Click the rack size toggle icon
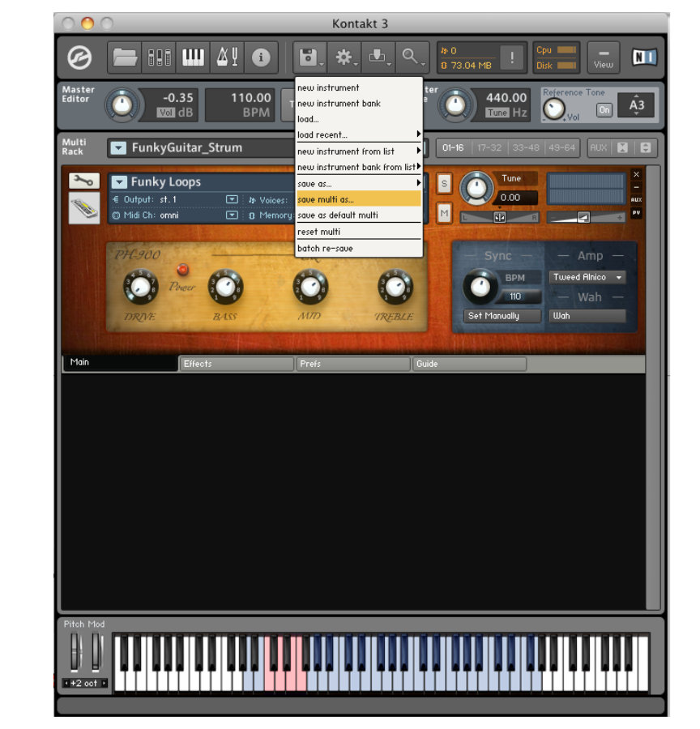This screenshot has width=700, height=729. coord(646,148)
